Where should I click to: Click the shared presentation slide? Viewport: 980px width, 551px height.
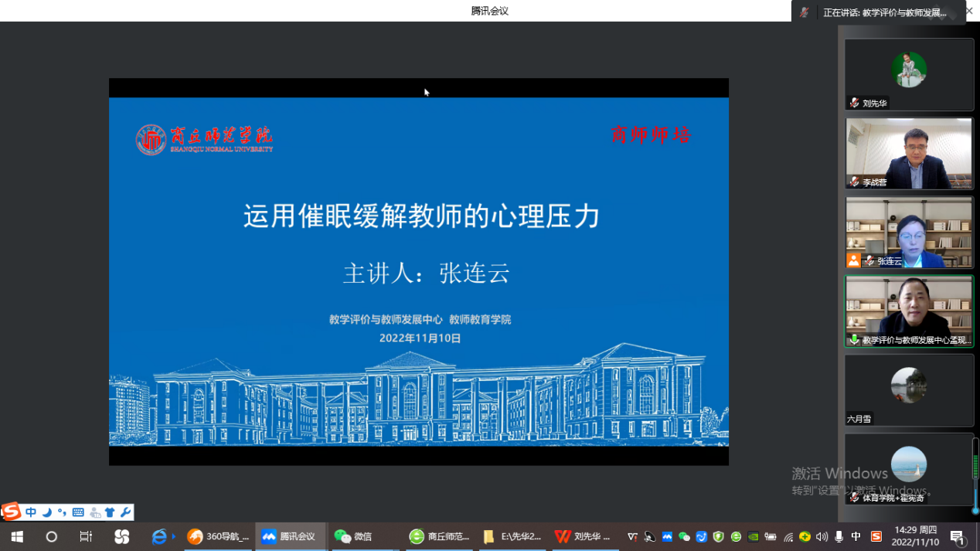pos(418,270)
